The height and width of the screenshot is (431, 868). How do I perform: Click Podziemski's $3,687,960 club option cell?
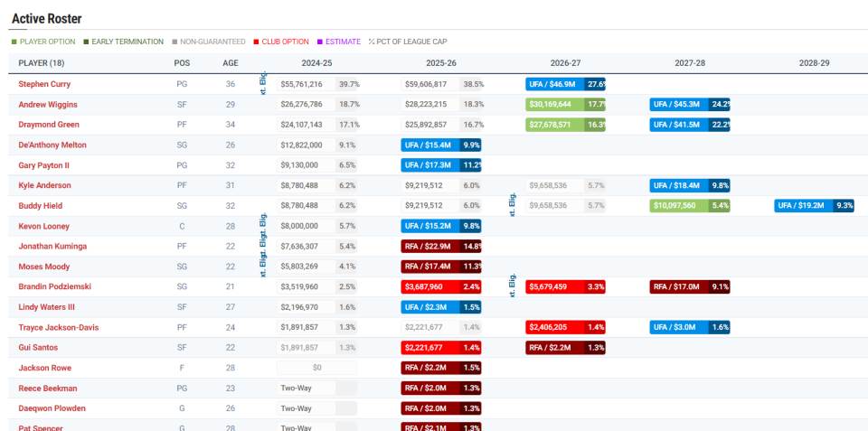(441, 286)
